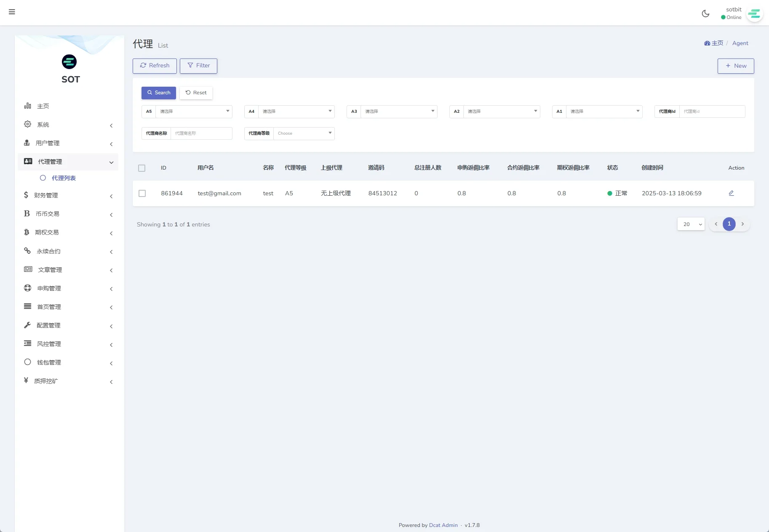This screenshot has width=769, height=532.
Task: Open the 代理商等级 Choose dropdown
Action: click(304, 133)
